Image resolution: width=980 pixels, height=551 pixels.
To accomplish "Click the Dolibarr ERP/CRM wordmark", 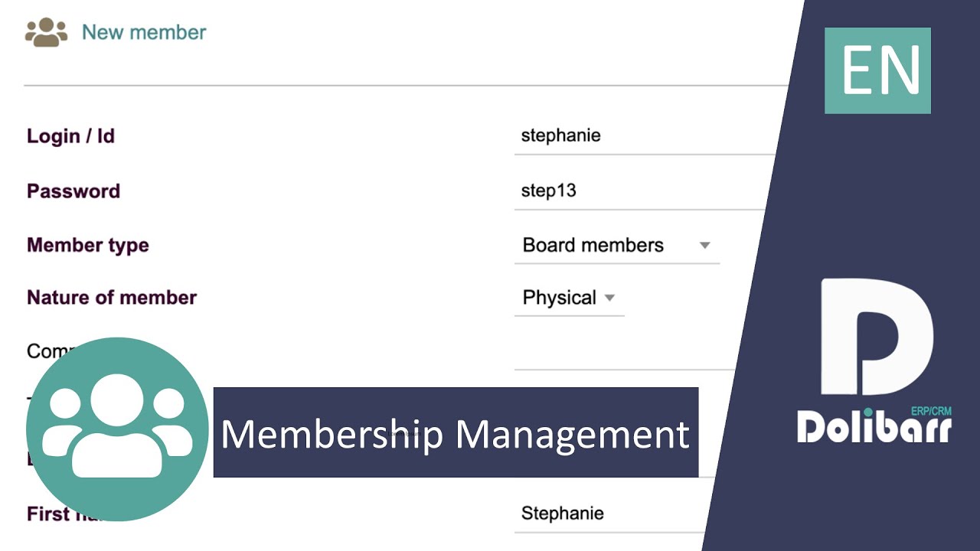I will pyautogui.click(x=874, y=426).
